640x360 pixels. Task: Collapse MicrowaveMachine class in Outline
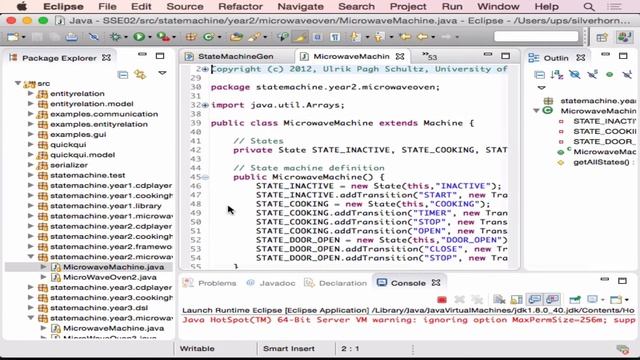(536, 111)
